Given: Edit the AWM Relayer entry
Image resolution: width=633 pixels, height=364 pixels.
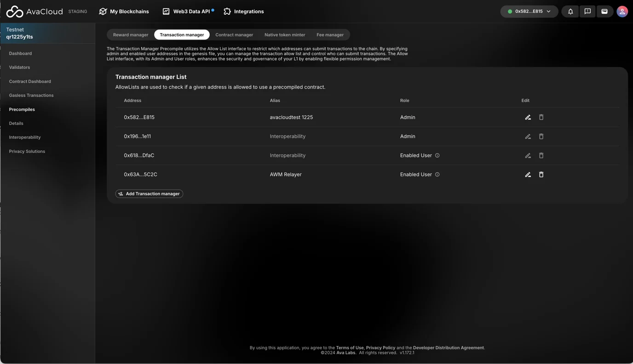Looking at the screenshot, I should (528, 175).
